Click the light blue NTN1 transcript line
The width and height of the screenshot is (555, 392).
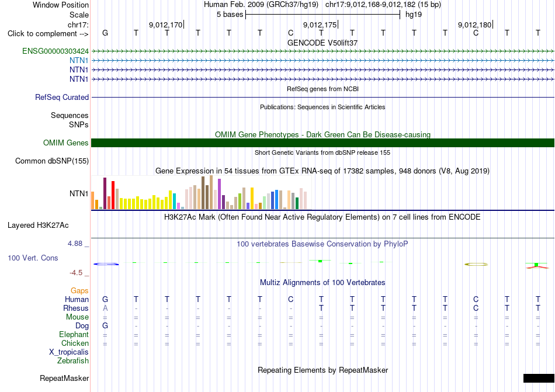(323, 61)
